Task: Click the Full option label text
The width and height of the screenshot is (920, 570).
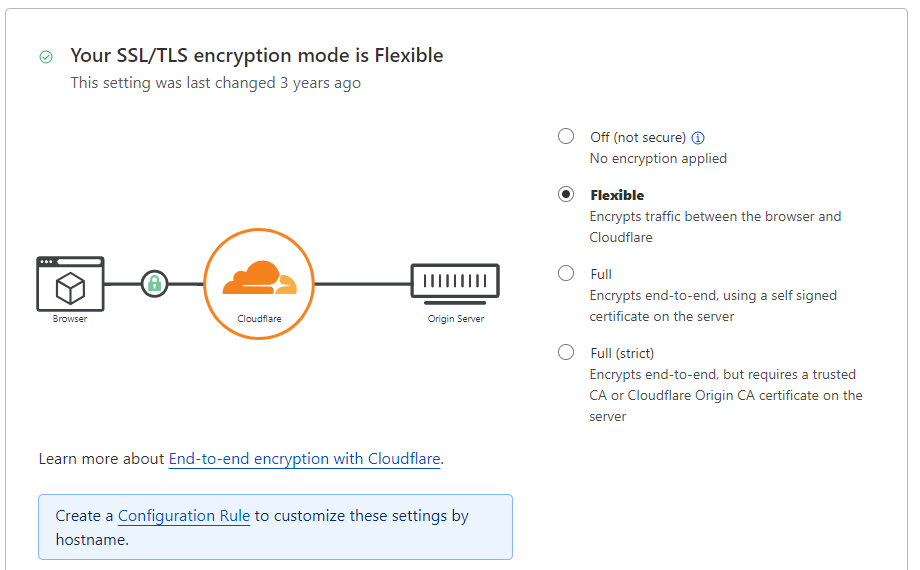Action: 601,274
